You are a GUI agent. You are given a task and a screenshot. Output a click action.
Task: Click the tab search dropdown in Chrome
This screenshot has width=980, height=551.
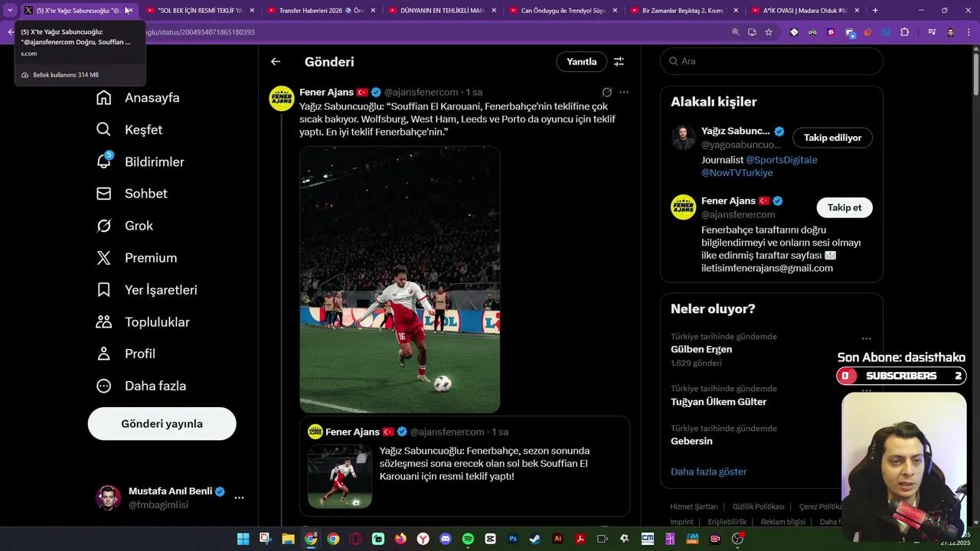pos(10,11)
